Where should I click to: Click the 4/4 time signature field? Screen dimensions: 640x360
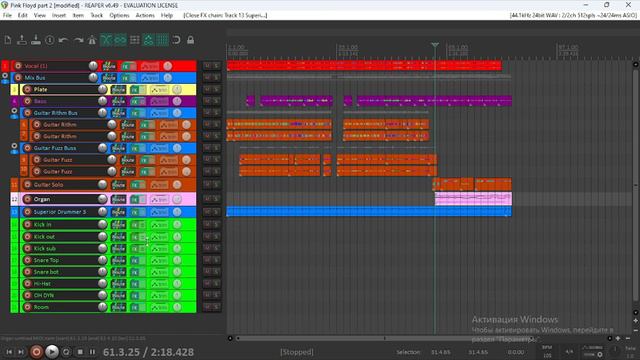tap(569, 351)
